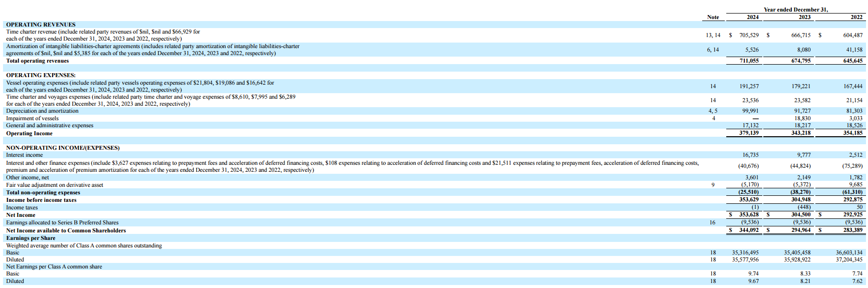Image resolution: width=868 pixels, height=288 pixels.
Task: Click common shareholders net income 283,389
Action: (853, 230)
